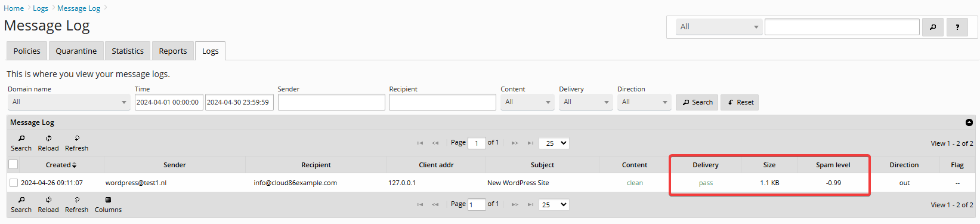
Task: Sort by the Created column header
Action: [61, 165]
